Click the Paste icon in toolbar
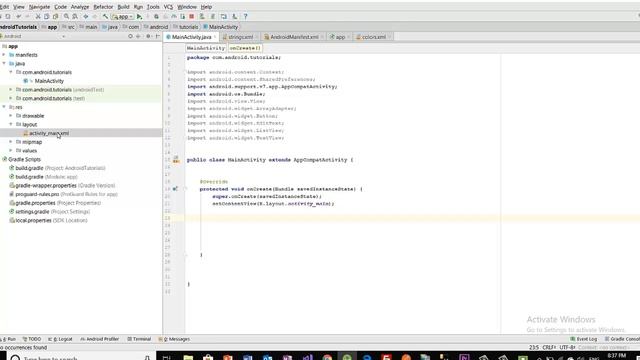The image size is (640, 360). tap(56, 17)
